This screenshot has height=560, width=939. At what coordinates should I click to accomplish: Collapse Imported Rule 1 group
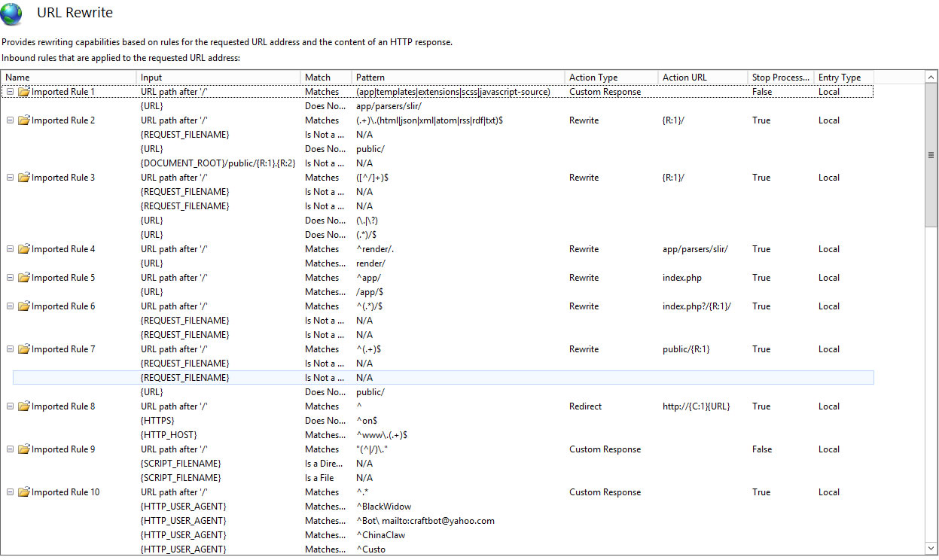[11, 92]
